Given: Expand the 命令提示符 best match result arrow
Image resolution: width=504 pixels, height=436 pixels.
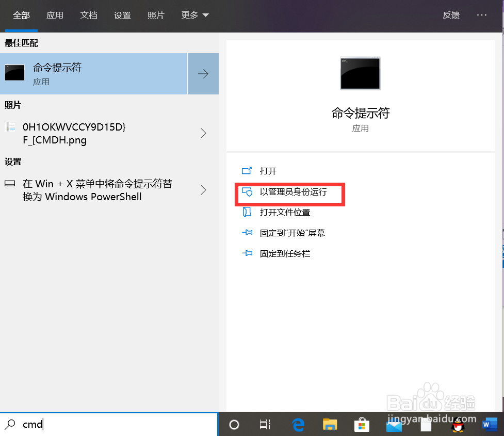Looking at the screenshot, I should point(203,73).
